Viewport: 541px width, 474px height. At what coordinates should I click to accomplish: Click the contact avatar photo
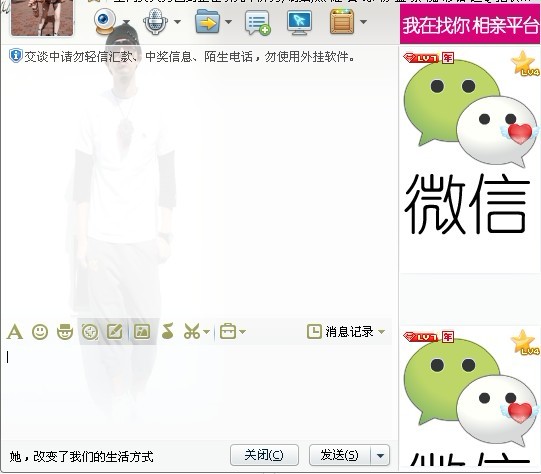point(42,17)
